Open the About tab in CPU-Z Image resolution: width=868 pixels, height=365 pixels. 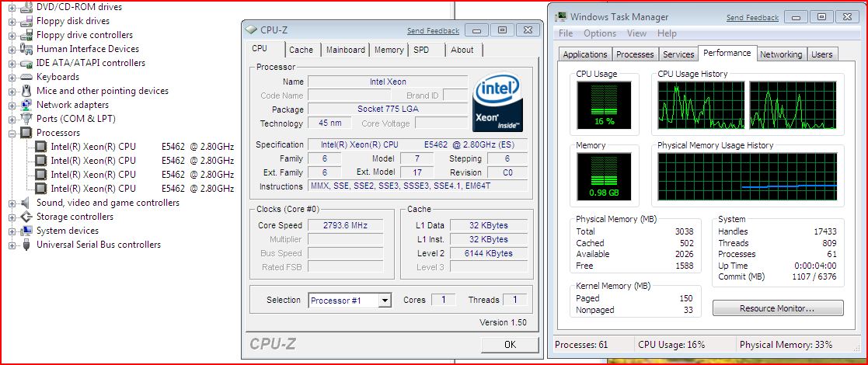coord(462,50)
